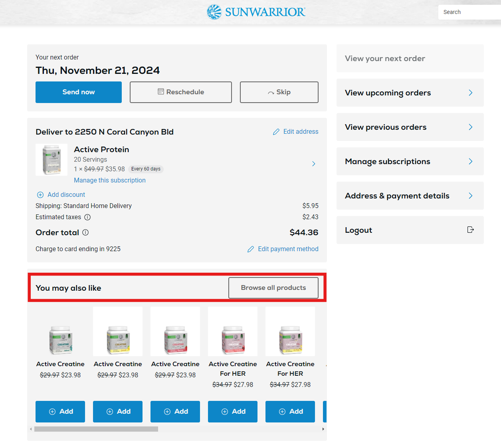Open Address & payment details

coord(410,196)
